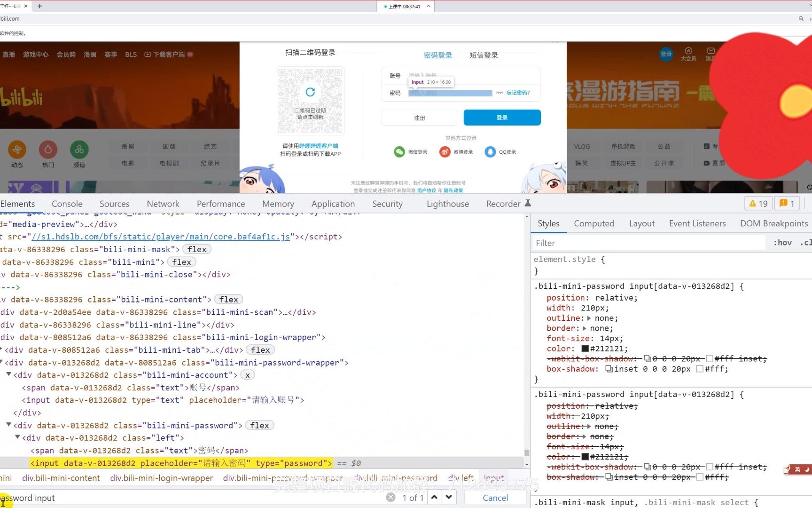Open the DevTools warnings count badge
The height and width of the screenshot is (508, 812).
pyautogui.click(x=758, y=204)
